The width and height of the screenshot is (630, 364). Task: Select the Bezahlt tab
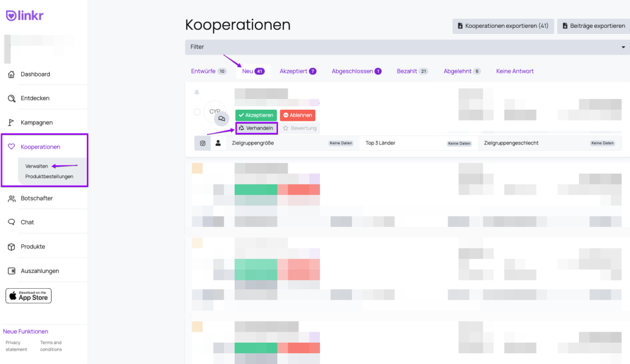[412, 71]
